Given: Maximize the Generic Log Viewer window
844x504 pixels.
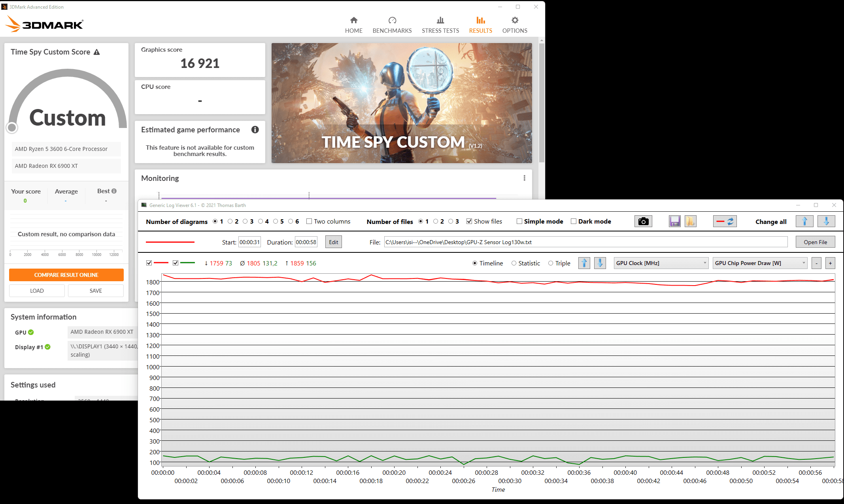Looking at the screenshot, I should click(816, 205).
